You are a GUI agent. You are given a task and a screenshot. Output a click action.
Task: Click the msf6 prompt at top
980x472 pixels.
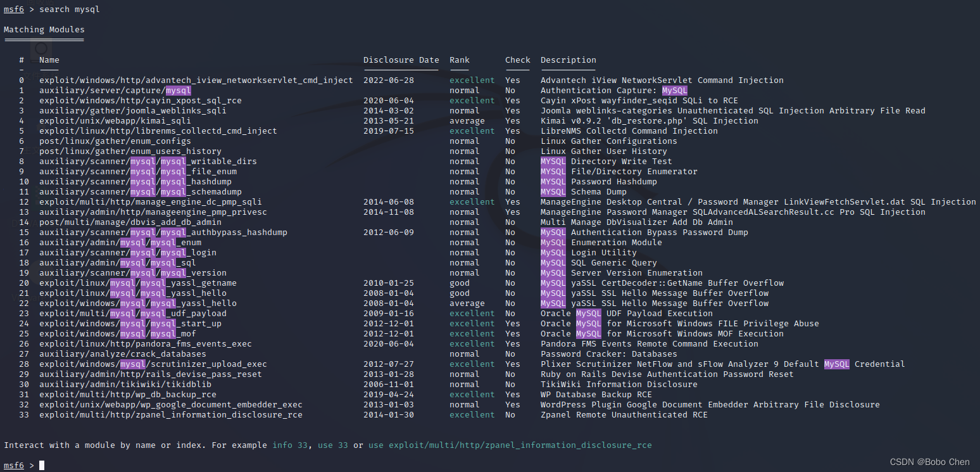click(x=13, y=9)
